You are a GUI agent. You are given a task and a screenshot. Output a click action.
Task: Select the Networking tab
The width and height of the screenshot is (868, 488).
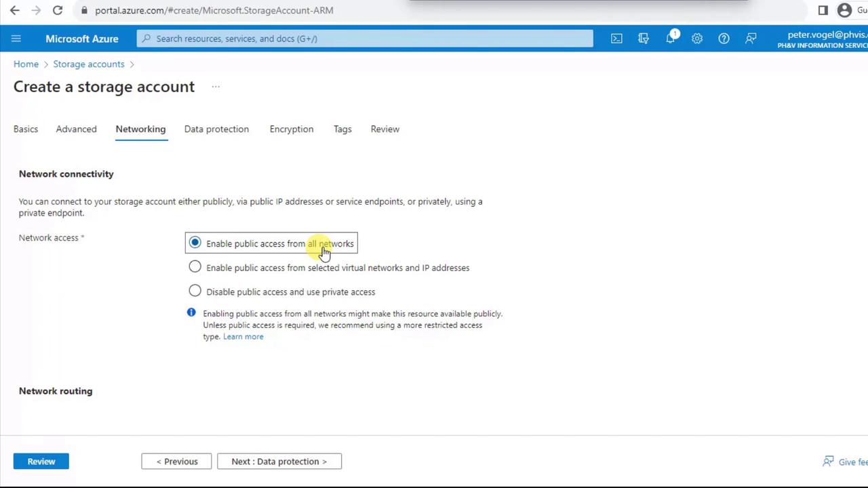pos(140,129)
